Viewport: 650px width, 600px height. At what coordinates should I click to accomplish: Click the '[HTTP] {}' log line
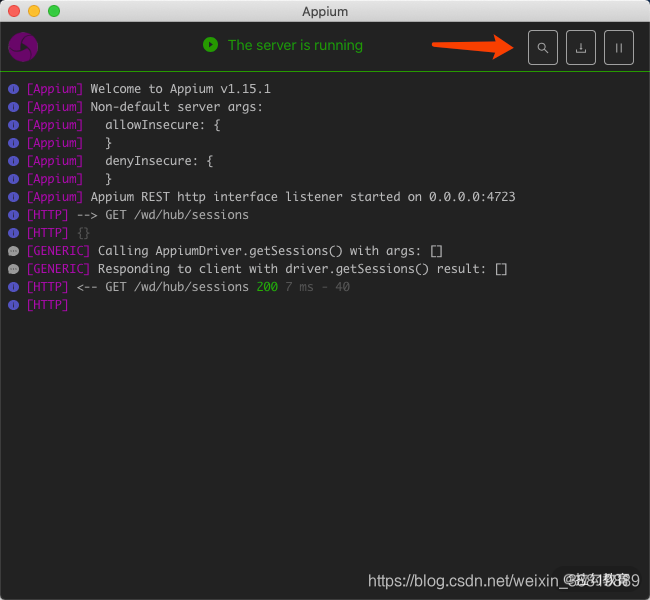58,233
